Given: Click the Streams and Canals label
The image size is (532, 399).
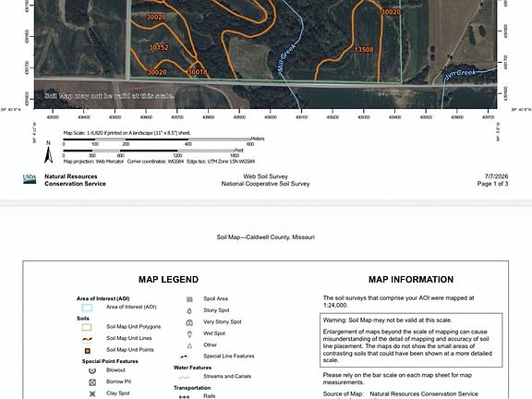Looking at the screenshot, I should tap(227, 376).
